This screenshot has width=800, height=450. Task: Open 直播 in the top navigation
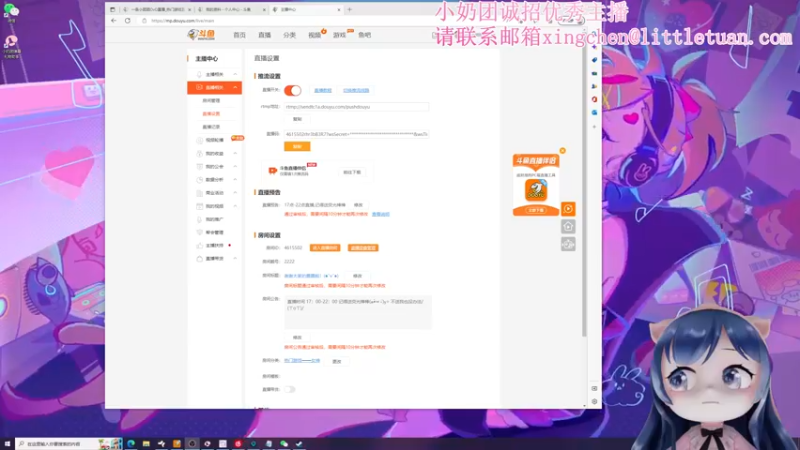pyautogui.click(x=264, y=35)
